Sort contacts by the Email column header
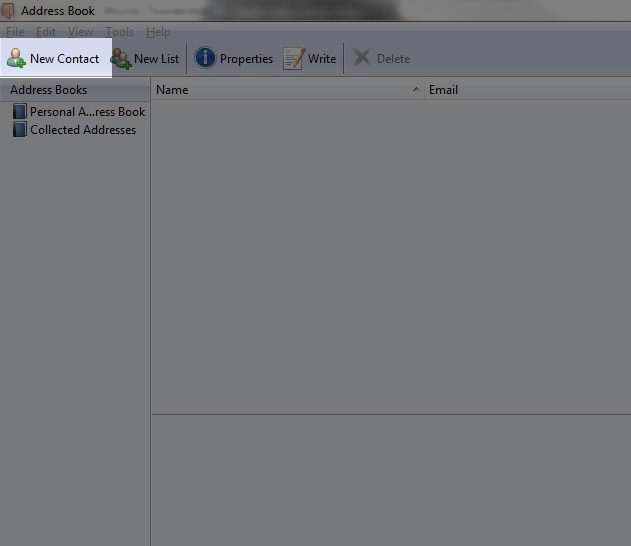This screenshot has width=631, height=546. point(525,90)
